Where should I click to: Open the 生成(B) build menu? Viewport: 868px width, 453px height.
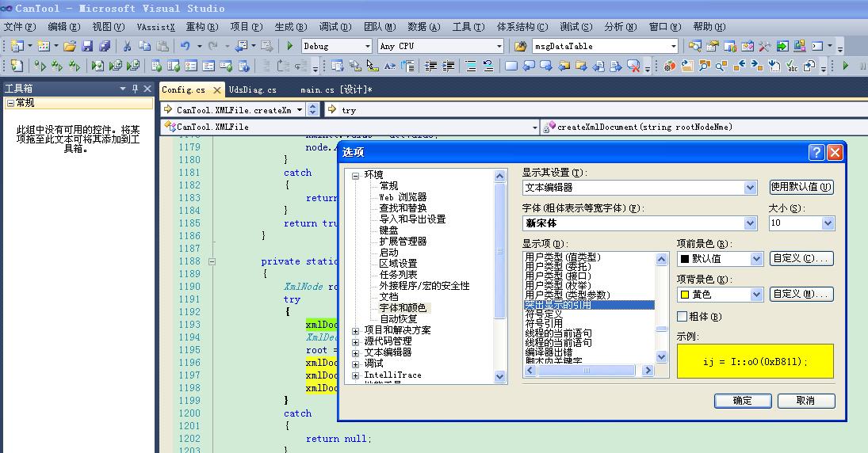click(x=291, y=27)
